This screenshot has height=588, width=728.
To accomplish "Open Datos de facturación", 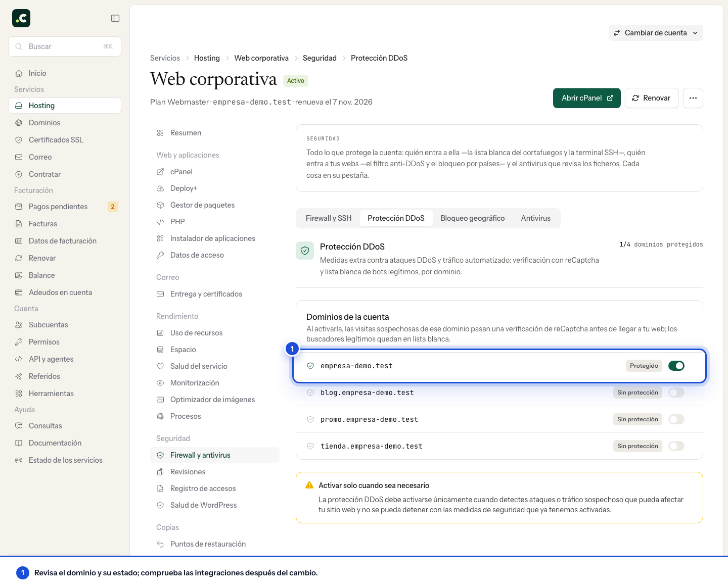I will point(65,241).
